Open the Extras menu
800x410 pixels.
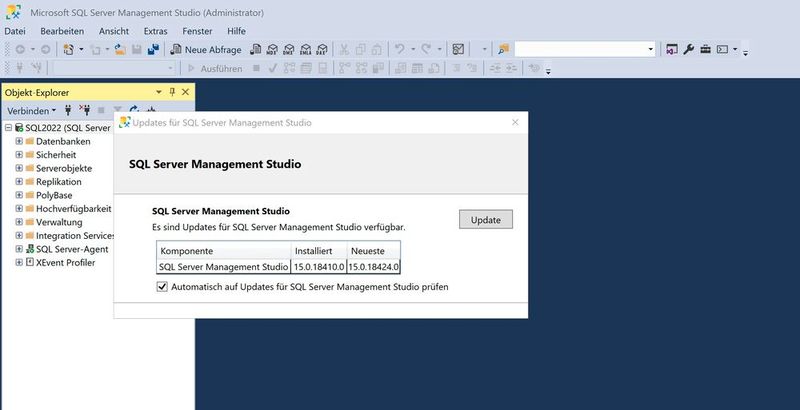(156, 31)
